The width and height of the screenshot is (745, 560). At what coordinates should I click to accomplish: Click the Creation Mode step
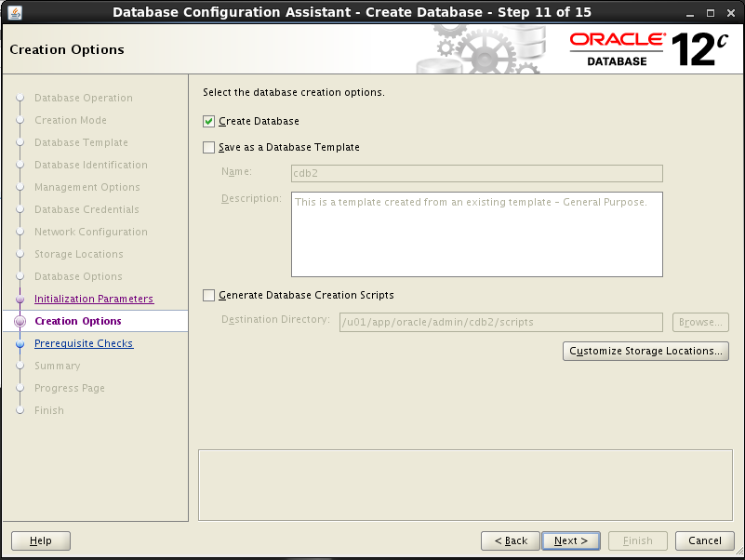71,120
